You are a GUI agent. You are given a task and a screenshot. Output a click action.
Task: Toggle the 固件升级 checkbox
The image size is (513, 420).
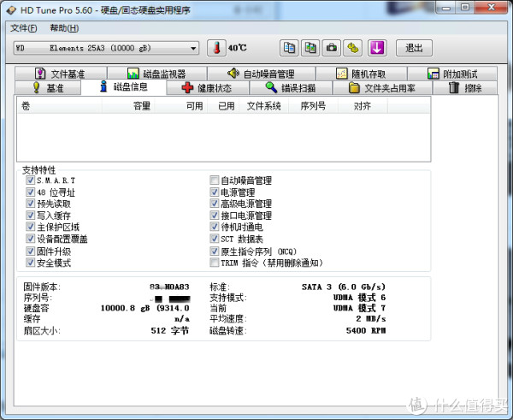pos(31,251)
